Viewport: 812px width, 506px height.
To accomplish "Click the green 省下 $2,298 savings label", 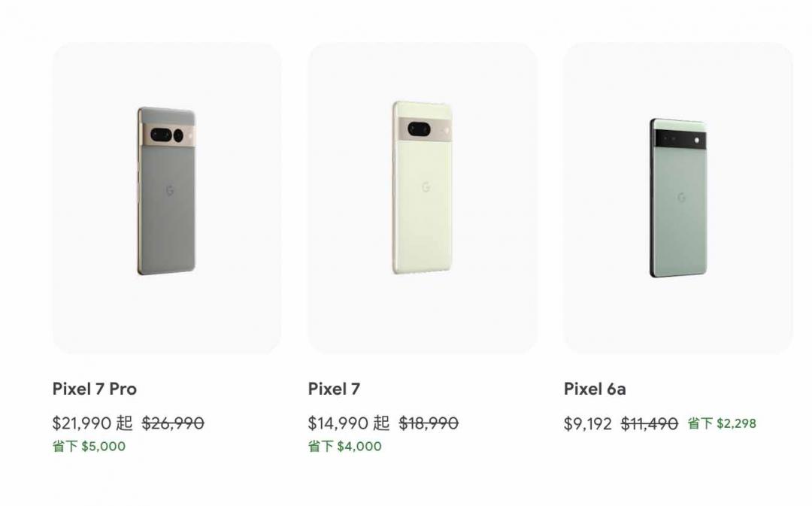I will click(x=722, y=423).
